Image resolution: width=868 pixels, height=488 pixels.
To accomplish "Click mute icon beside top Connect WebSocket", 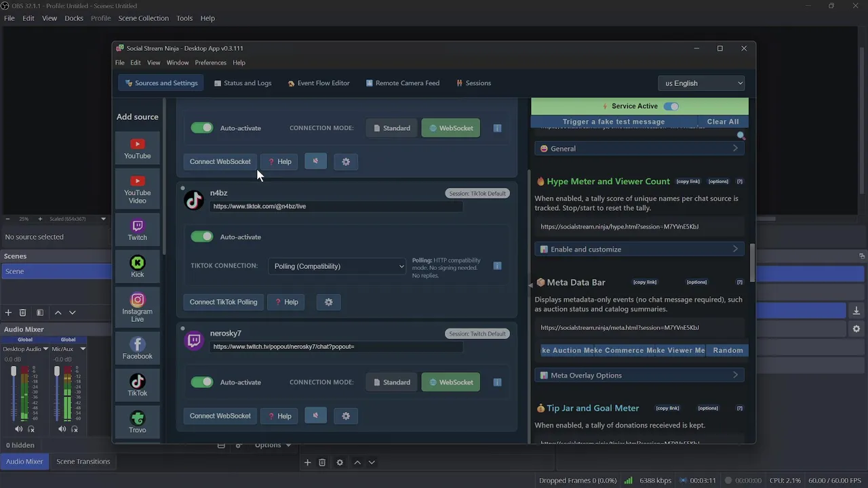I will point(315,161).
